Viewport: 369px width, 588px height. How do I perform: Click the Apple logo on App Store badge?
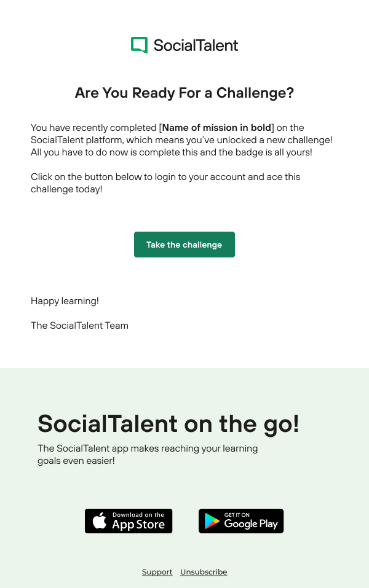(100, 521)
